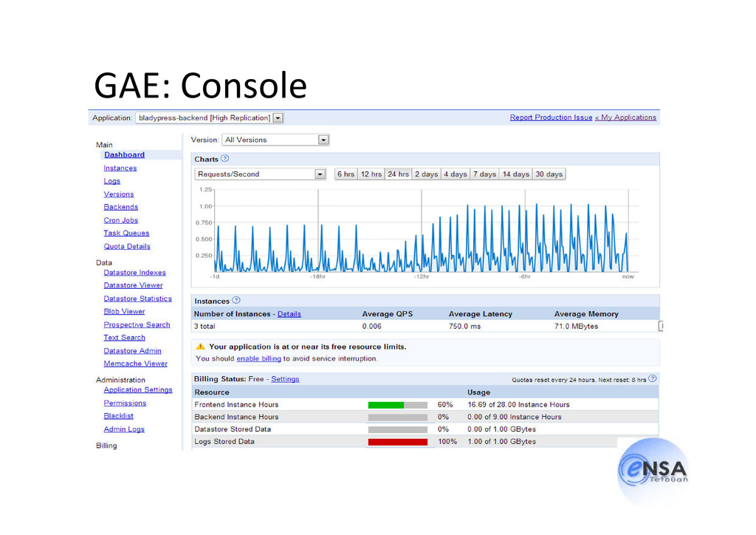
Task: Select the 4 days chart range
Action: click(x=455, y=174)
